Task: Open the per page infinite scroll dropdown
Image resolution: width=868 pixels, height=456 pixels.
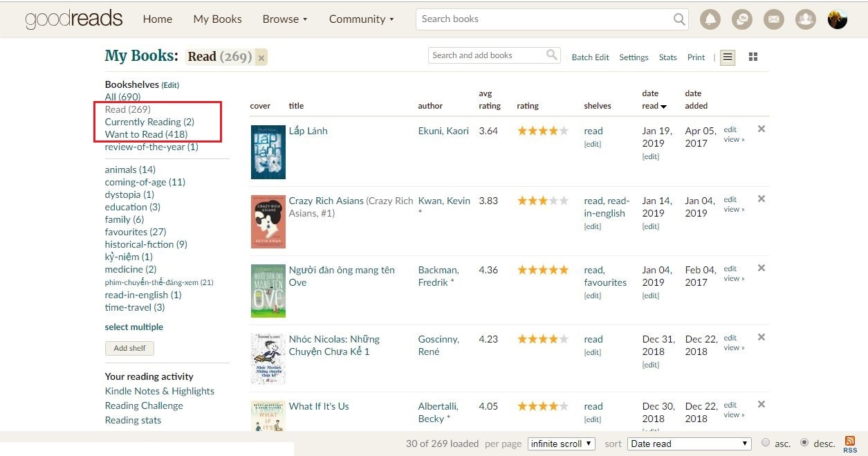Action: click(561, 444)
